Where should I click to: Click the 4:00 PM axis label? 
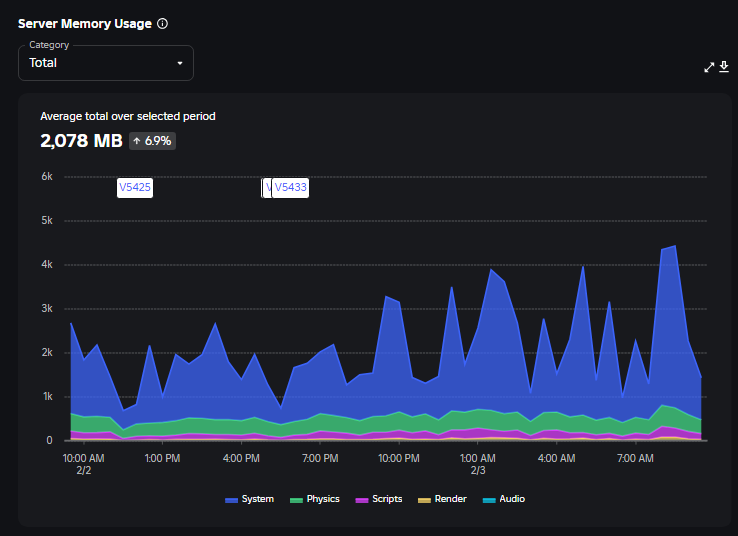click(x=241, y=458)
